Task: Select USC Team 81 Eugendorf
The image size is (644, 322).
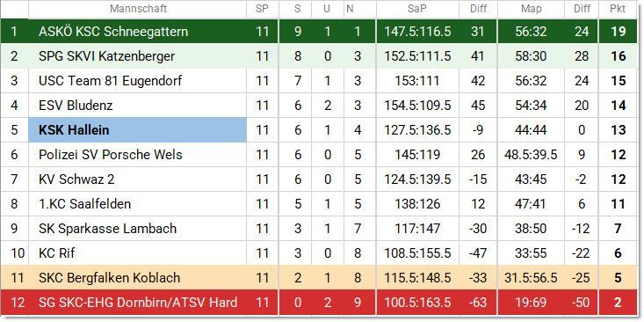Action: point(110,81)
